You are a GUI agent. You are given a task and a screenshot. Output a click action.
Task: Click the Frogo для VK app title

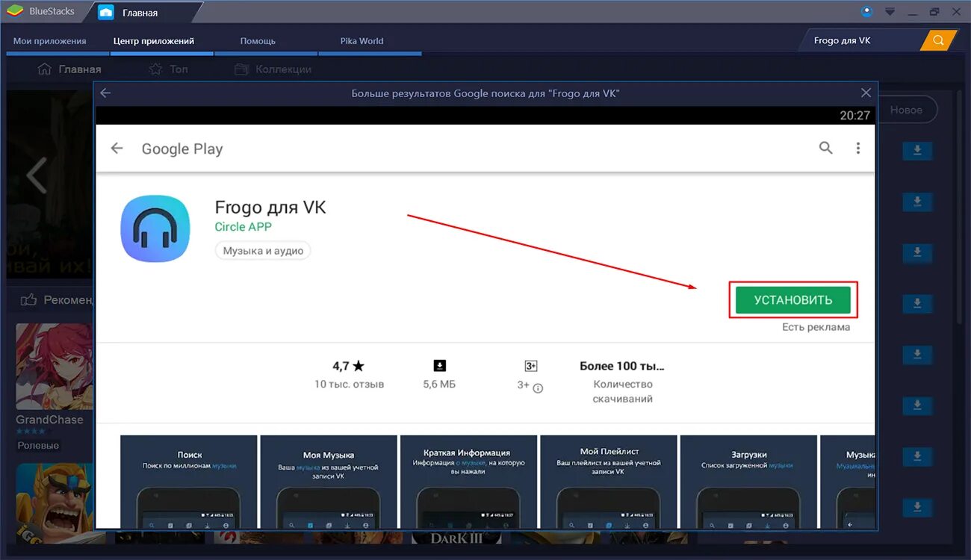(x=270, y=207)
